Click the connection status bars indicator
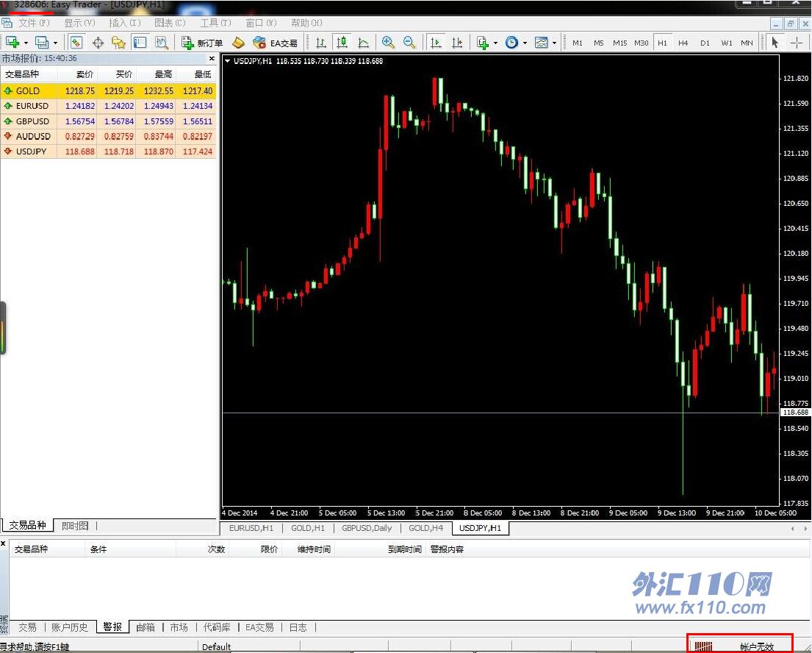The image size is (812, 653). click(x=704, y=646)
